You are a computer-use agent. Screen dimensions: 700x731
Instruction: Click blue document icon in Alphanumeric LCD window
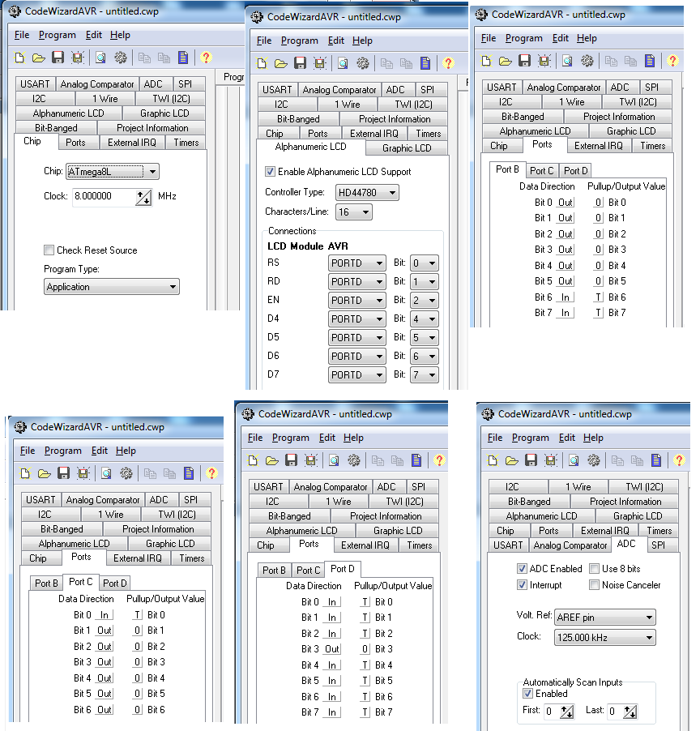425,63
